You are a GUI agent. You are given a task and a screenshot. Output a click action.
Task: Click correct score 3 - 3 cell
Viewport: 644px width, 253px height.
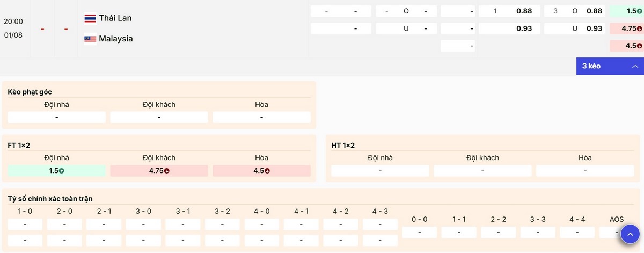[x=538, y=233]
